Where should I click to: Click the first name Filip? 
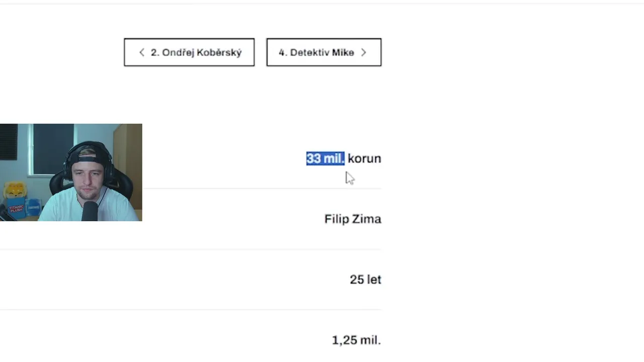[336, 219]
